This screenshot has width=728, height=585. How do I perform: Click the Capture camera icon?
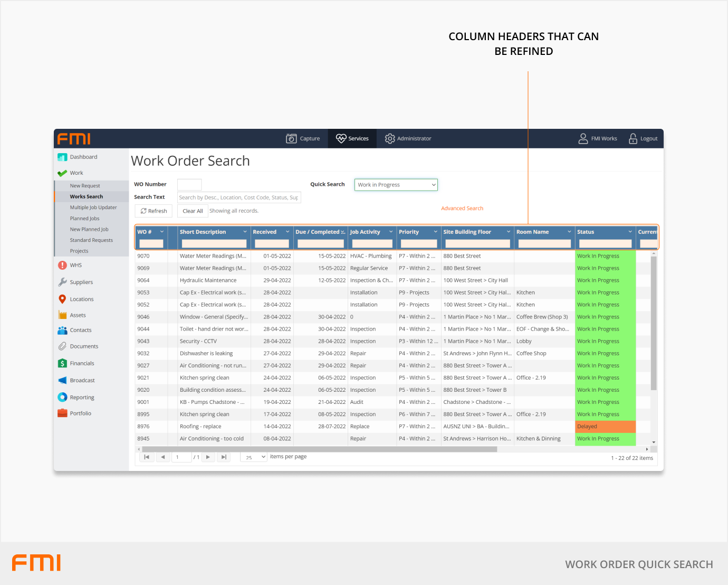point(291,139)
